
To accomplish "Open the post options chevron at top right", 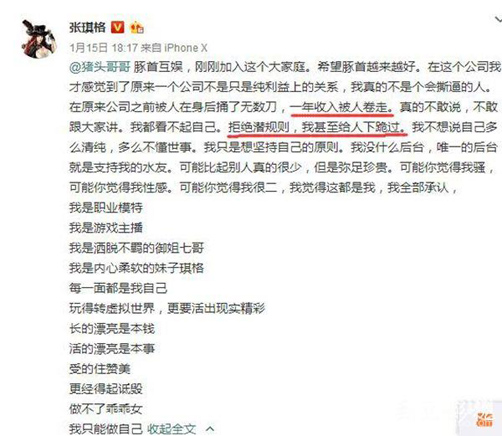I will click(x=498, y=20).
